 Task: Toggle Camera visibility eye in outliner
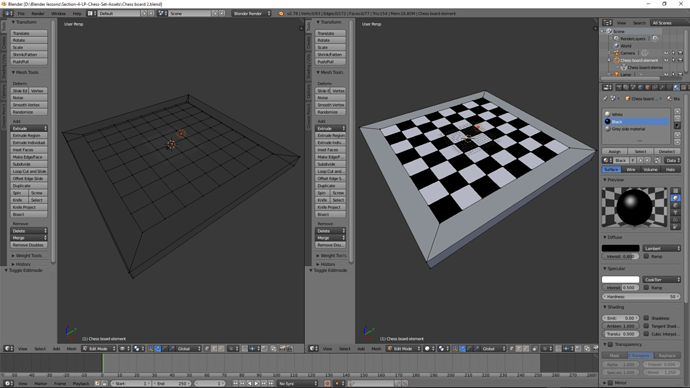666,53
